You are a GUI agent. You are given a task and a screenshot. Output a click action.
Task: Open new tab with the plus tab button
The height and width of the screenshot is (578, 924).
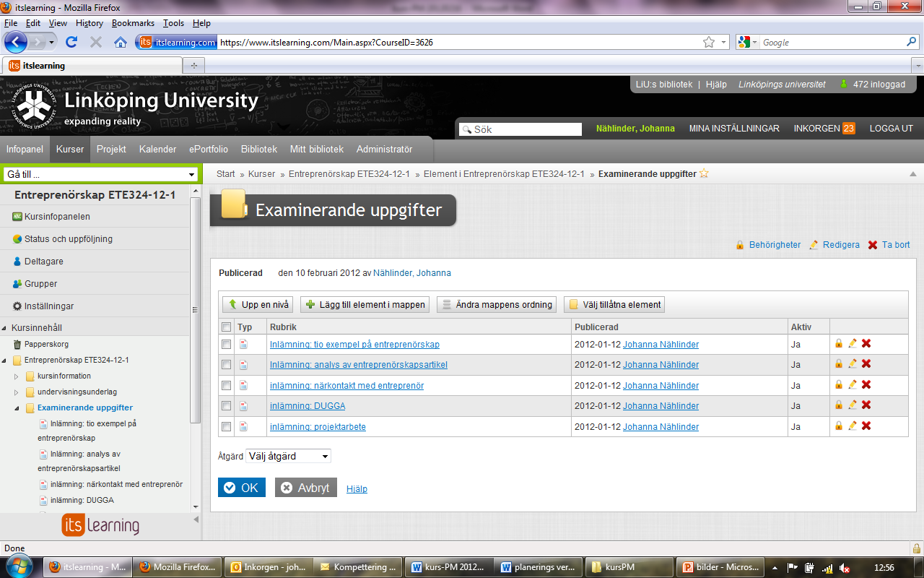(x=193, y=65)
